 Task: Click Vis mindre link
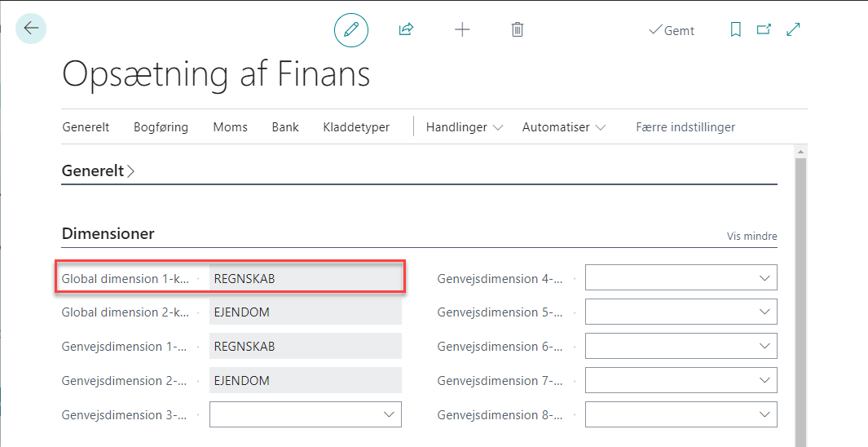tap(751, 236)
